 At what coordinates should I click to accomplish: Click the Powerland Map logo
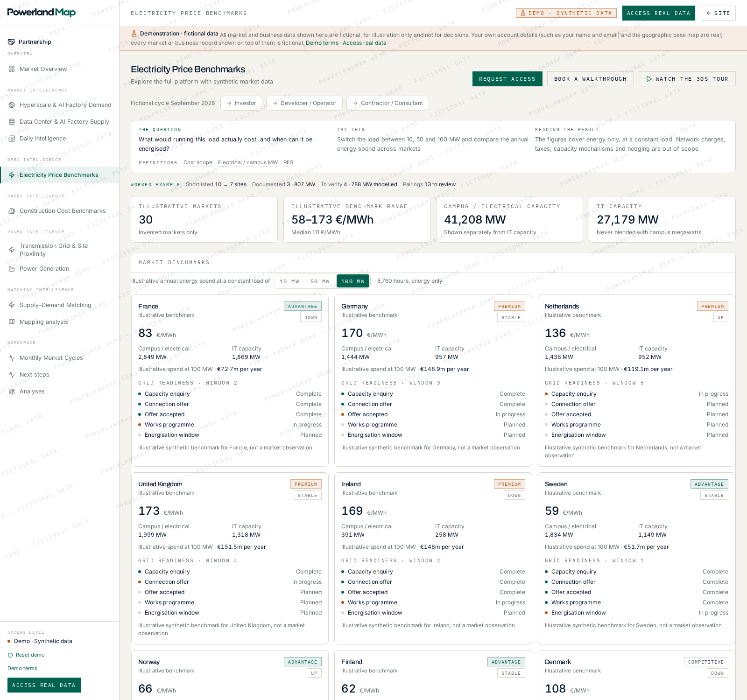[x=42, y=13]
